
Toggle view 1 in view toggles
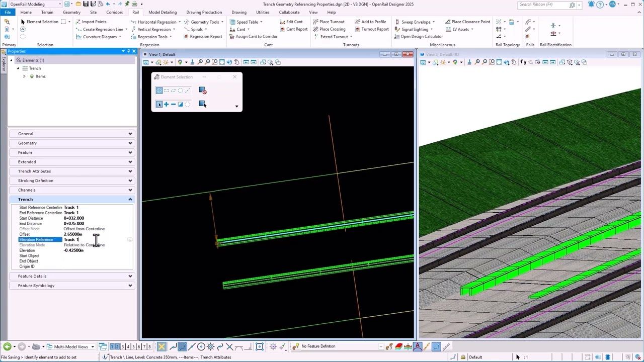[112, 346]
